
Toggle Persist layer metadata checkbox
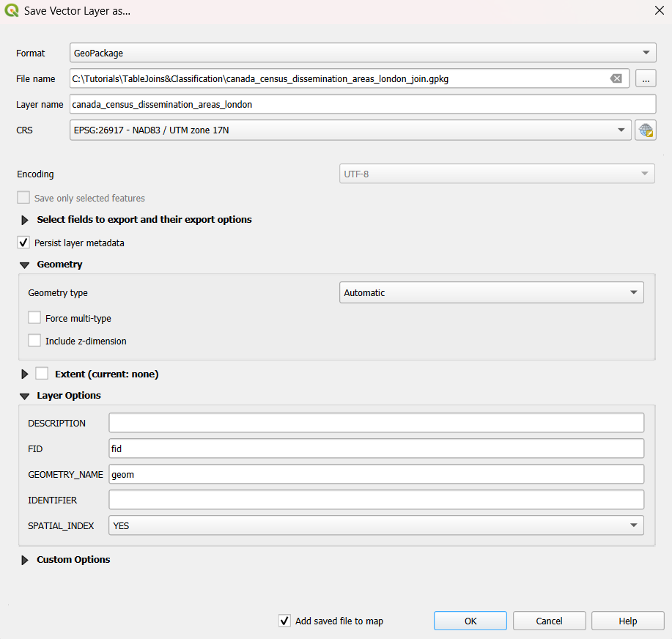point(23,243)
